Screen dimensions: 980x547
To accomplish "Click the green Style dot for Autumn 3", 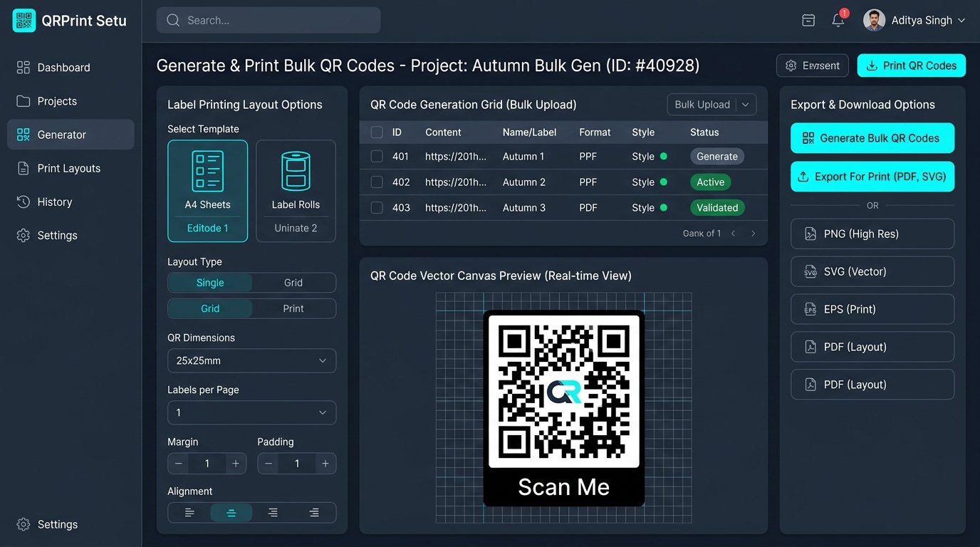I will pos(664,207).
